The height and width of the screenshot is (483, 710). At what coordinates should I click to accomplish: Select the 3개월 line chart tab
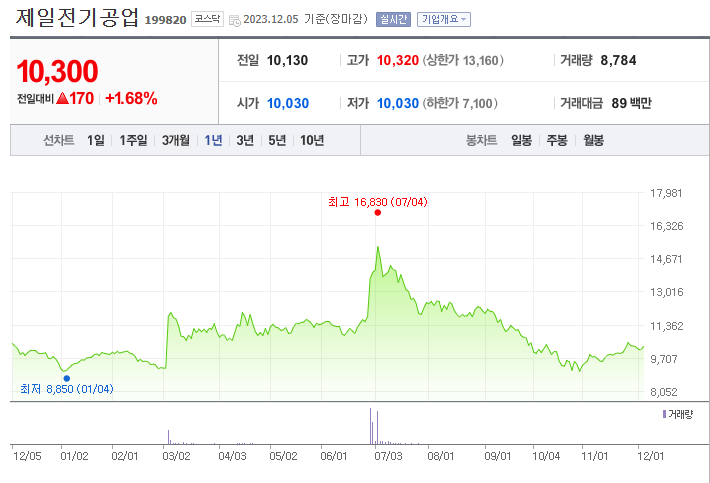[x=176, y=140]
